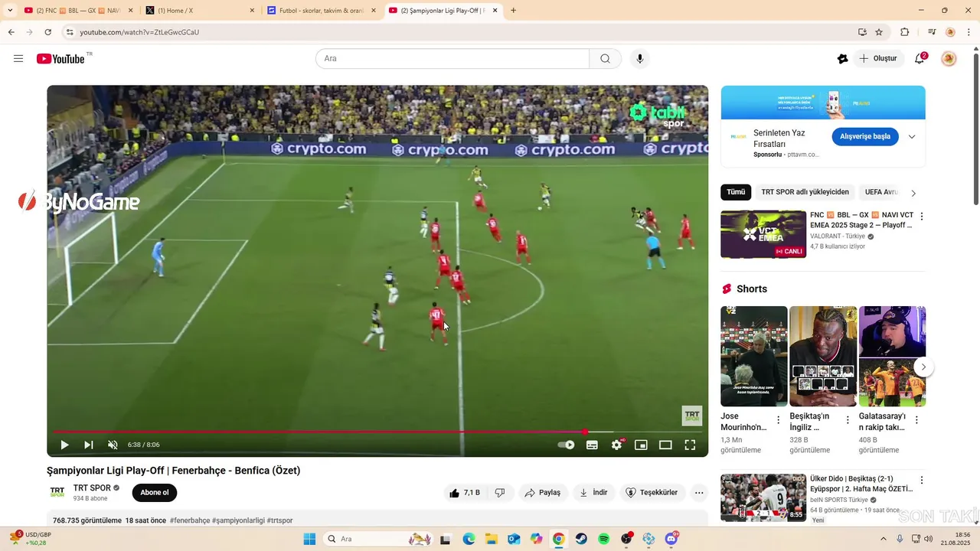Open the YouTube guide hamburger menu

[x=18, y=59]
